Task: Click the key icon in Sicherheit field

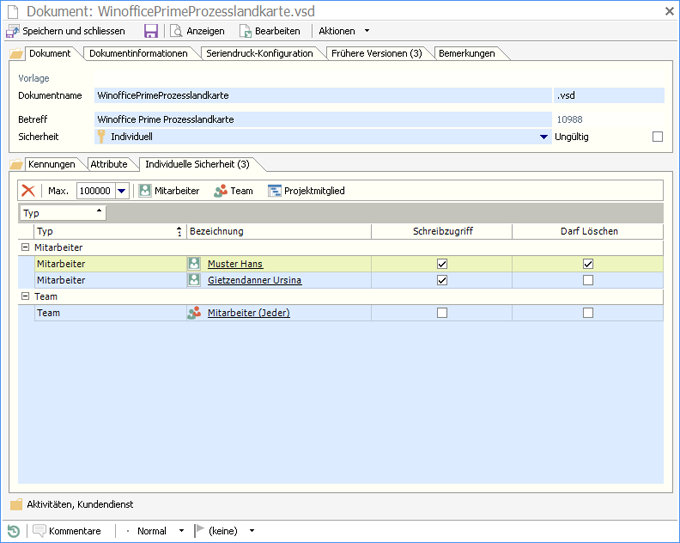Action: tap(101, 137)
